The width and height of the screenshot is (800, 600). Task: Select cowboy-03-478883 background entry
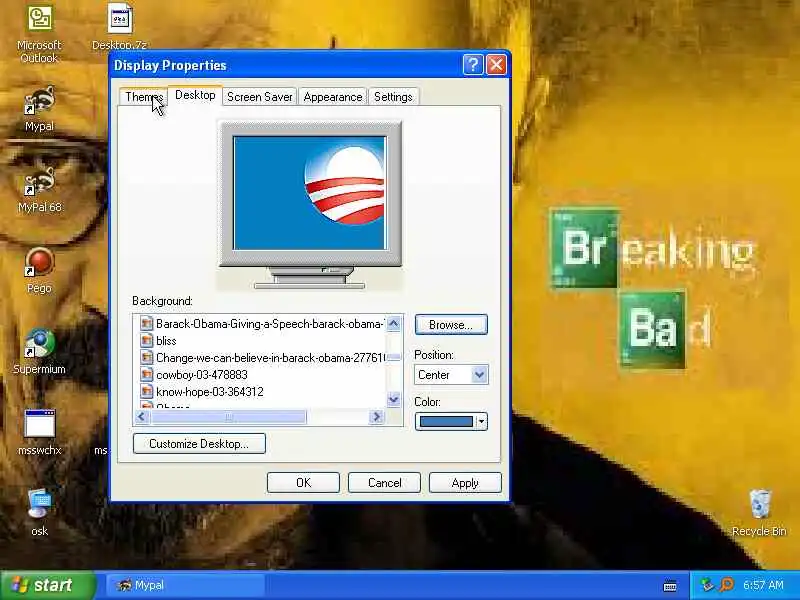[x=202, y=374]
